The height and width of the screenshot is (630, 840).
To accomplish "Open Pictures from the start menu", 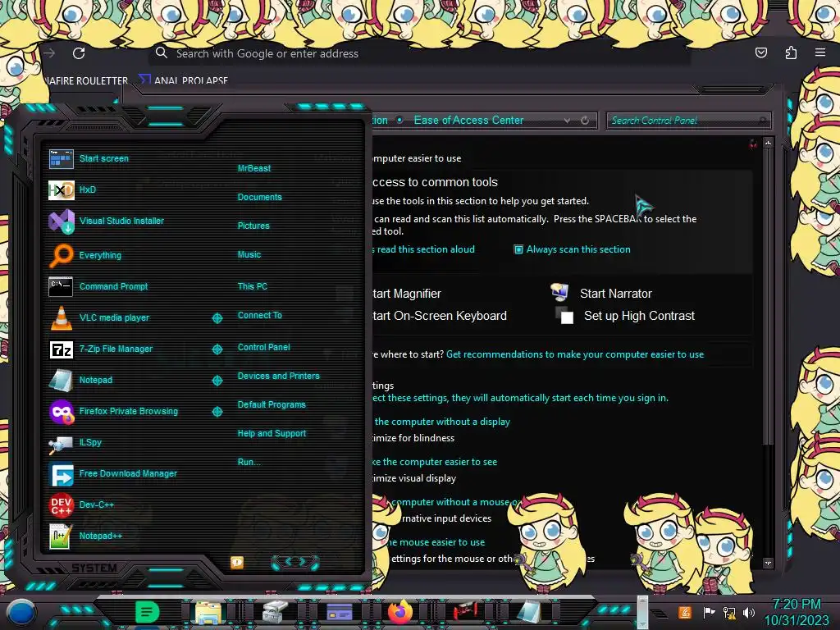I will click(253, 226).
